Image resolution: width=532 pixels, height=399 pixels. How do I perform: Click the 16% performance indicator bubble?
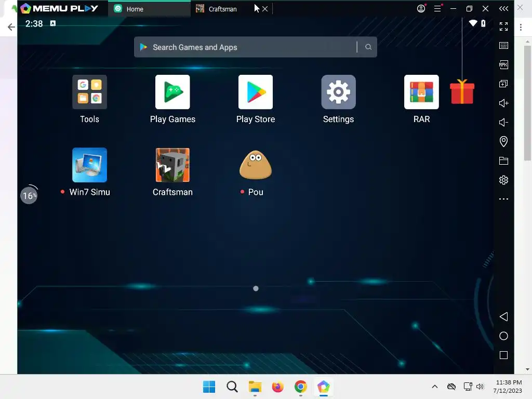(x=29, y=195)
